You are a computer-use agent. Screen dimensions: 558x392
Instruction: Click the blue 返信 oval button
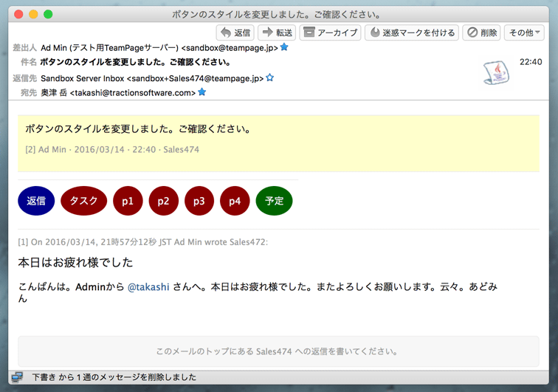pos(36,201)
